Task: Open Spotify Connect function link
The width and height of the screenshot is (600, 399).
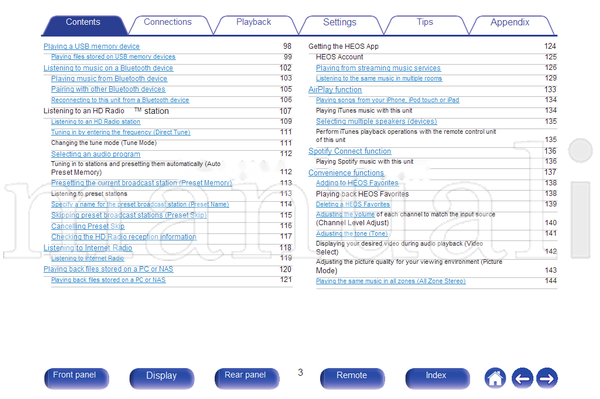Action: pos(350,151)
